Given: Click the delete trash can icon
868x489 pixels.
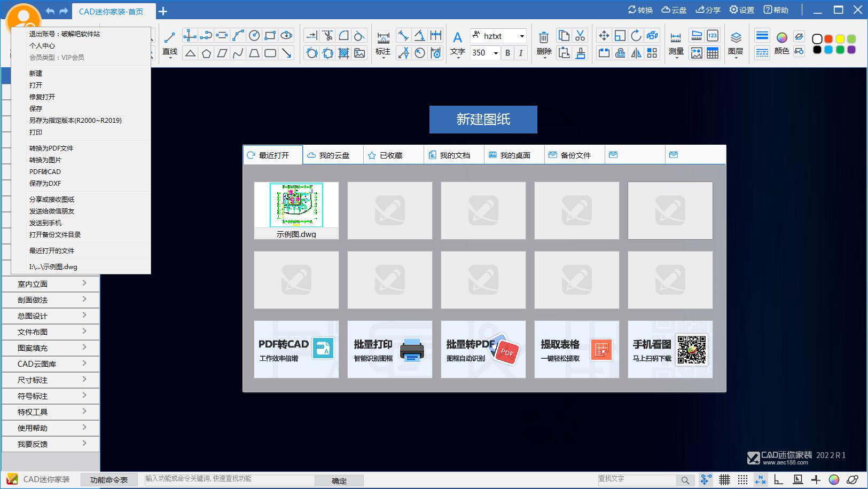Looking at the screenshot, I should click(543, 37).
